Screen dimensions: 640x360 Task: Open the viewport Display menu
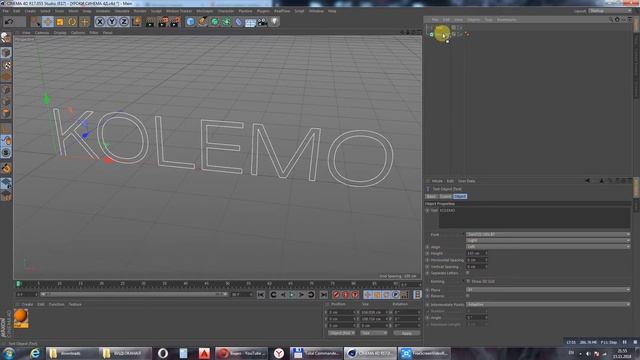(60, 32)
